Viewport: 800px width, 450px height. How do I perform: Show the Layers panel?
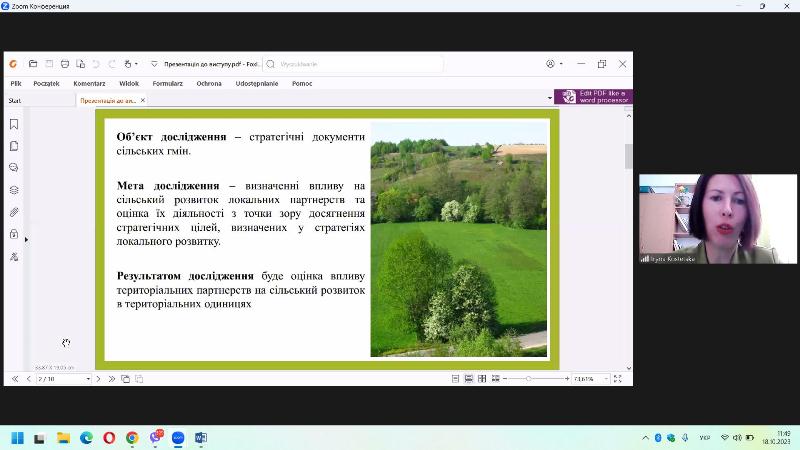point(14,190)
